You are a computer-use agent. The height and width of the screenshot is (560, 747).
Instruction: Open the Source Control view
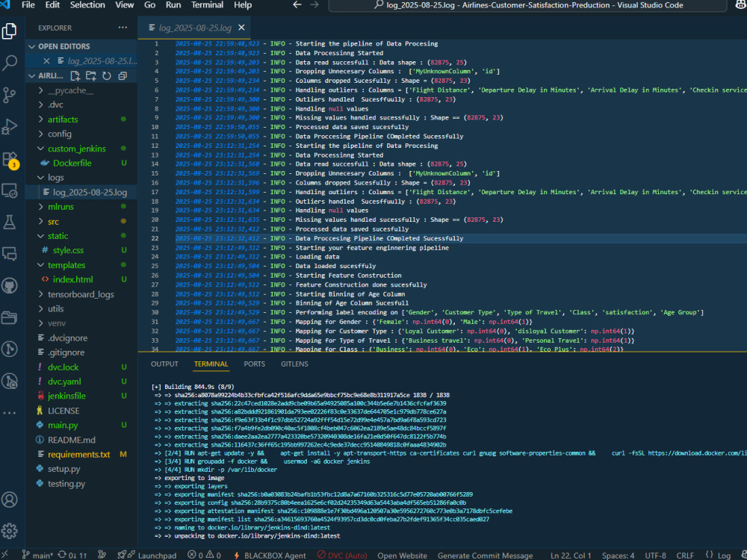tap(10, 95)
